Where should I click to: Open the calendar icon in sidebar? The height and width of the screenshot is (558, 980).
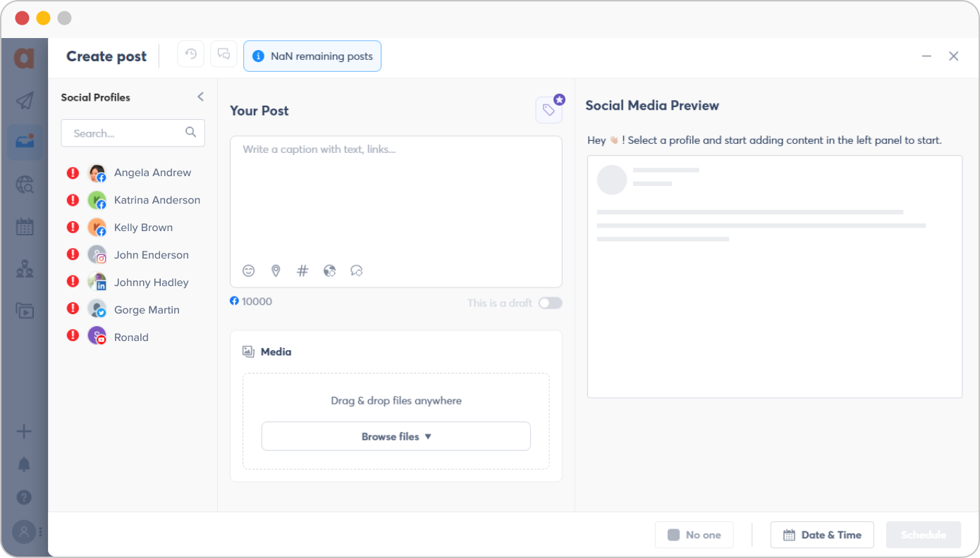[25, 227]
